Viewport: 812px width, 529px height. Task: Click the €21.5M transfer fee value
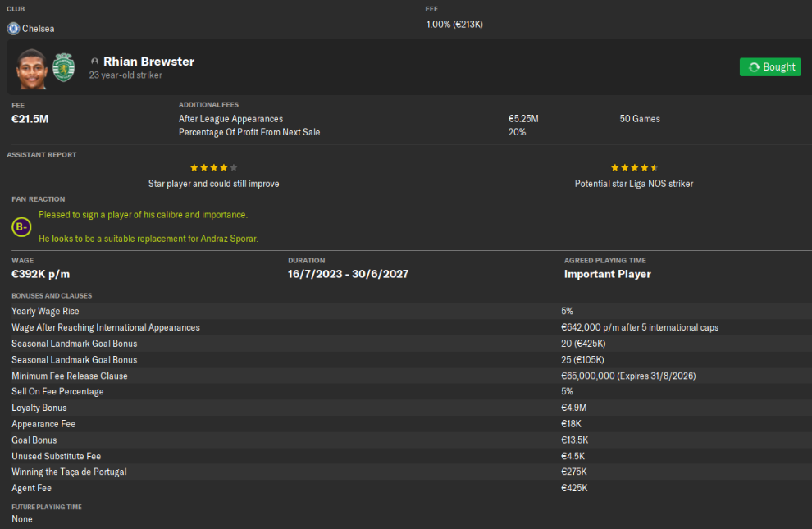(x=30, y=119)
